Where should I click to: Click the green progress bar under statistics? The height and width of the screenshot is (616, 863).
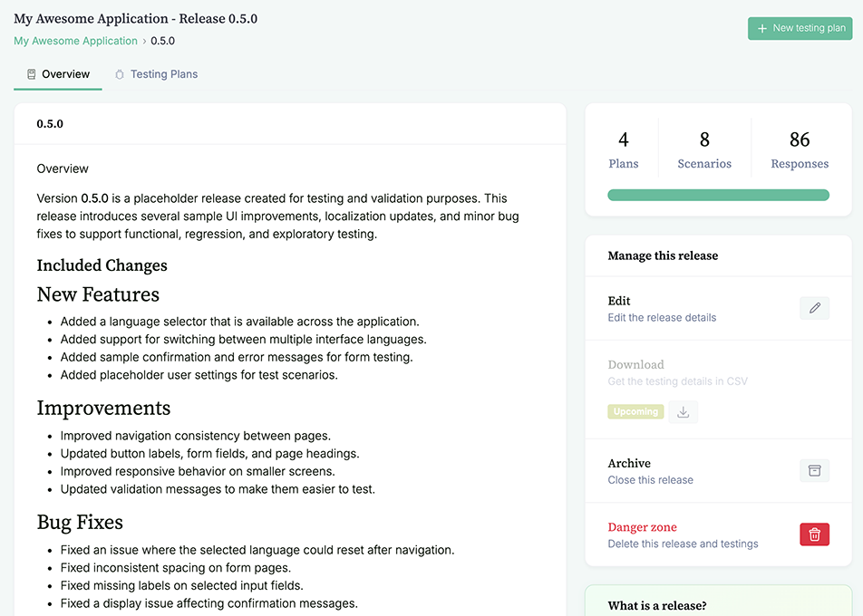[718, 195]
